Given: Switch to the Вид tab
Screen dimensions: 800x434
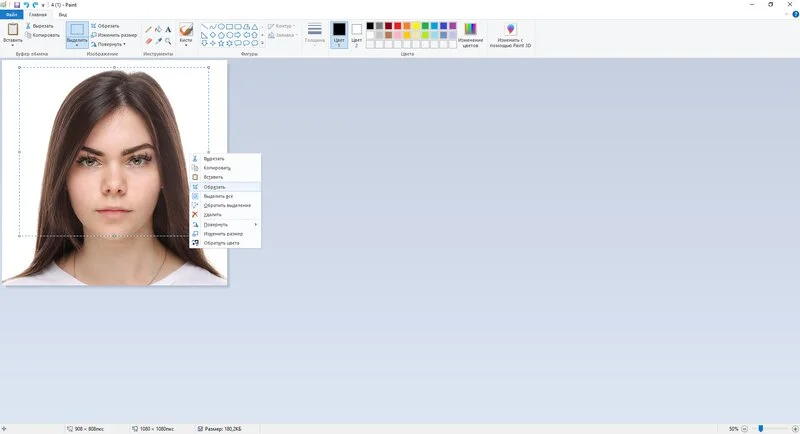Looking at the screenshot, I should 62,15.
